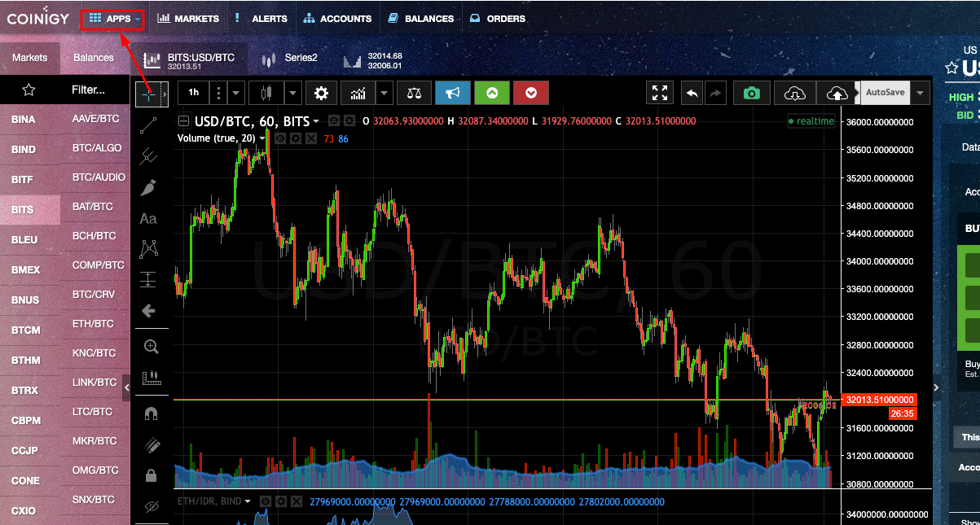Select the long position prediction tool
The height and width of the screenshot is (525, 980).
click(148, 279)
